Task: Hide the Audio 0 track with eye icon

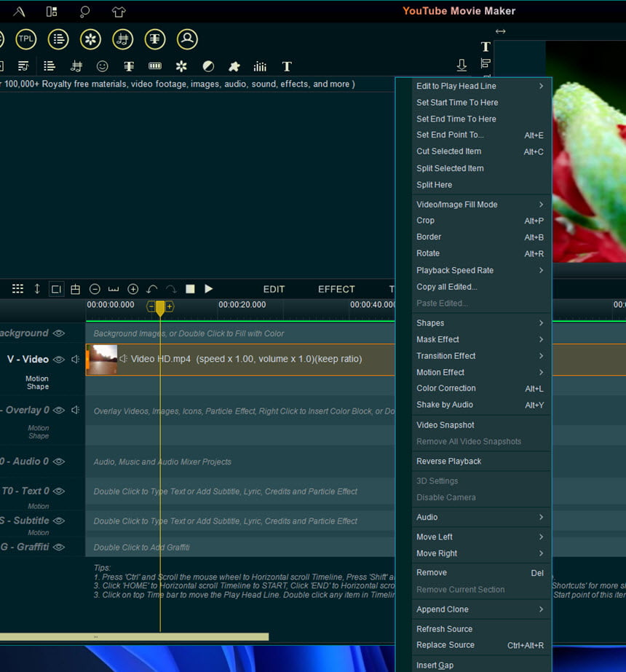Action: [x=59, y=461]
